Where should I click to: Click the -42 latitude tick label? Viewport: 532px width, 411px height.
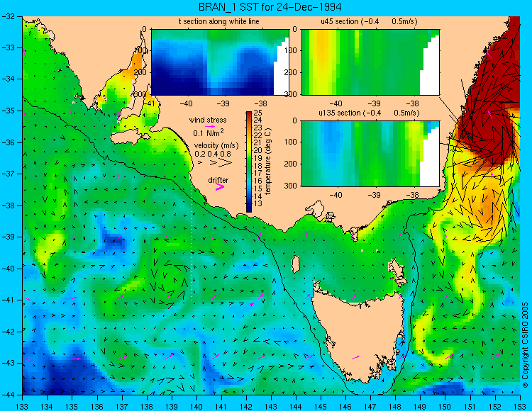[7, 332]
